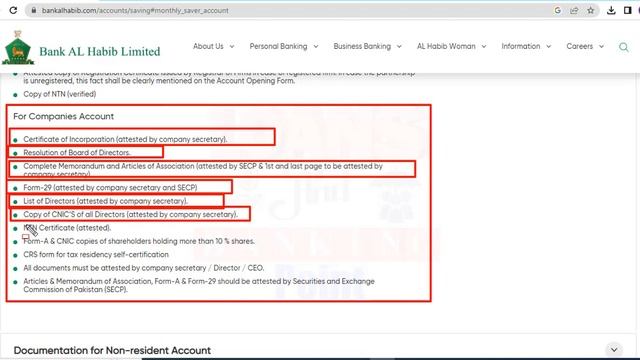This screenshot has width=640, height=360.
Task: Select Articles & Memorandum SECP attestation item
Action: pos(199,285)
